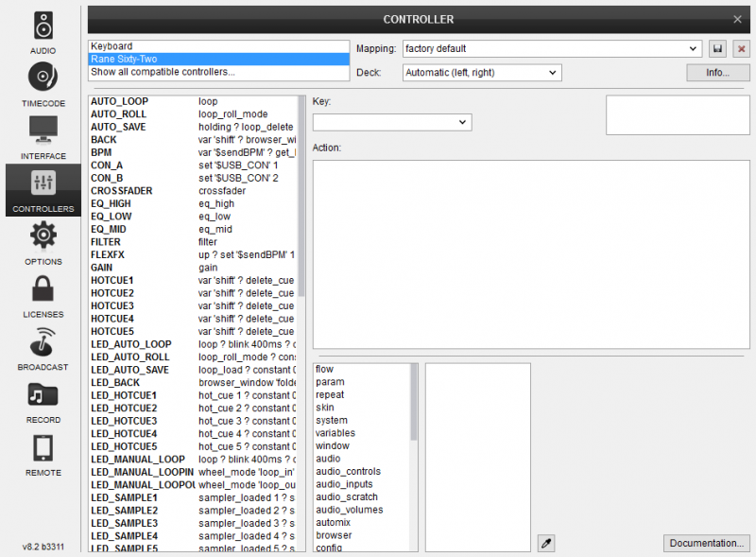Viewport: 756px width, 557px height.
Task: Select the LED_HOTCUE2 mapping row
Action: pos(194,409)
